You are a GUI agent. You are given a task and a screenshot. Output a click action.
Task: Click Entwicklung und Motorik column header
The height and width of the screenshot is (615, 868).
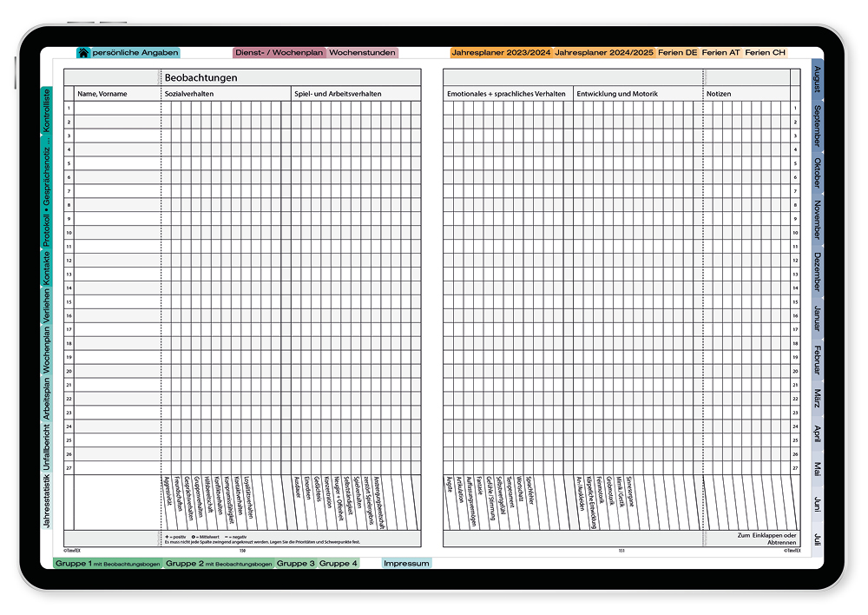(x=617, y=94)
